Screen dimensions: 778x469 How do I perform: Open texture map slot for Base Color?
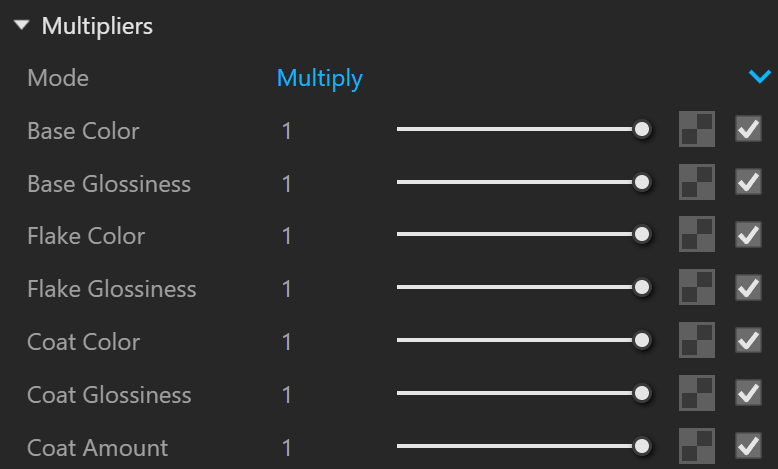click(x=697, y=129)
